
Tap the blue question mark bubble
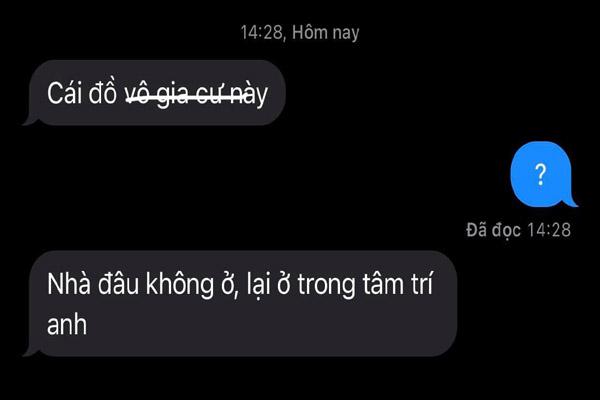click(x=543, y=174)
